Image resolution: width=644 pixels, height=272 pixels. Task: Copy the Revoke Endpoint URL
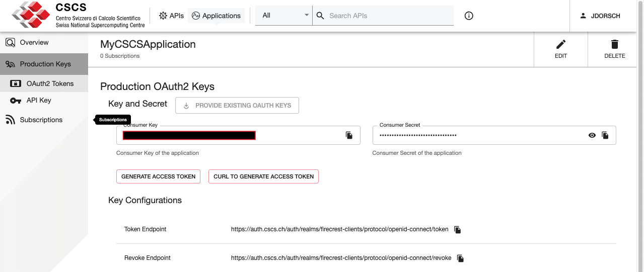click(460, 258)
